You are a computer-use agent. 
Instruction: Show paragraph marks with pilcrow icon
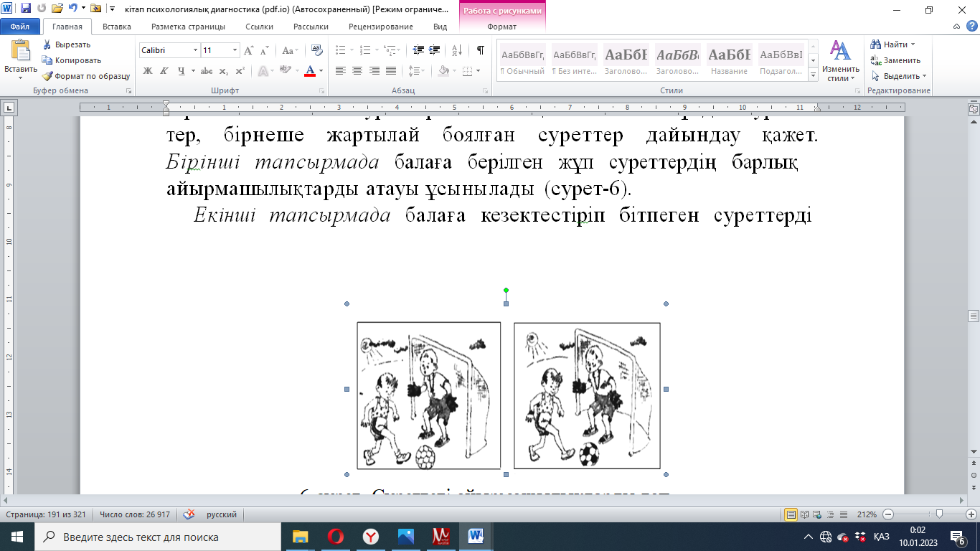point(480,50)
